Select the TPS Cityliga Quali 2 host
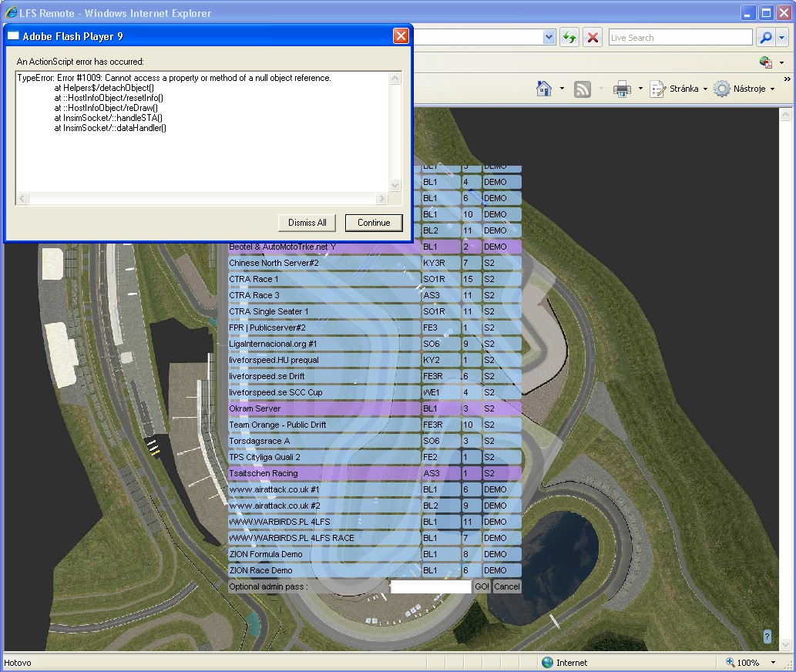This screenshot has height=672, width=796. 374,457
